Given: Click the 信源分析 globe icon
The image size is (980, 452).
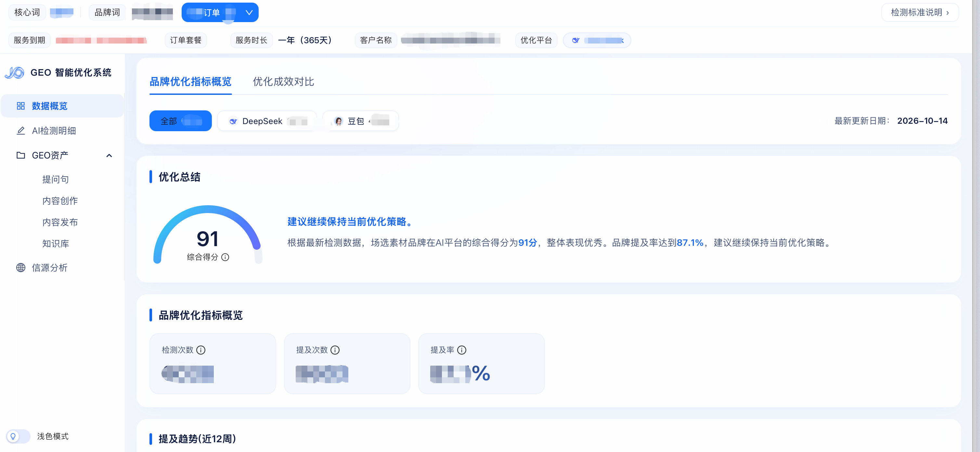Looking at the screenshot, I should pos(20,268).
